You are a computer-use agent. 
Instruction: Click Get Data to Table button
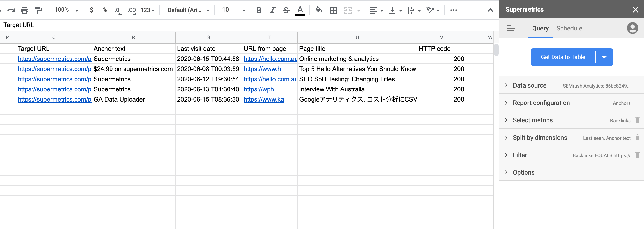pyautogui.click(x=563, y=57)
